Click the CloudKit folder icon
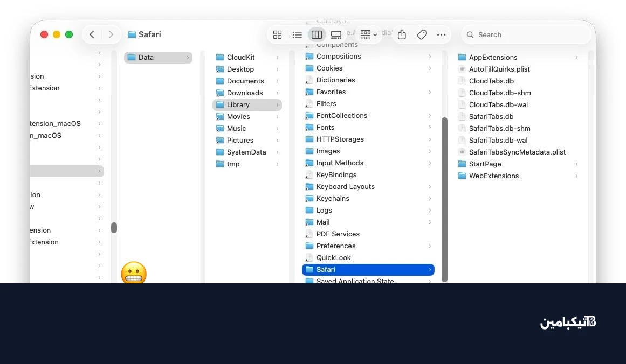 219,57
